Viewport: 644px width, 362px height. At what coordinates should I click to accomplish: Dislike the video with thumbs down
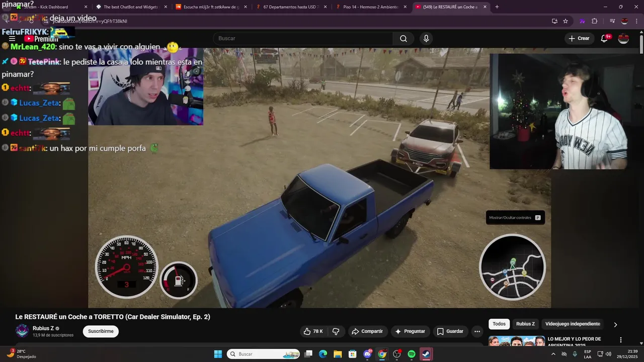(x=336, y=331)
